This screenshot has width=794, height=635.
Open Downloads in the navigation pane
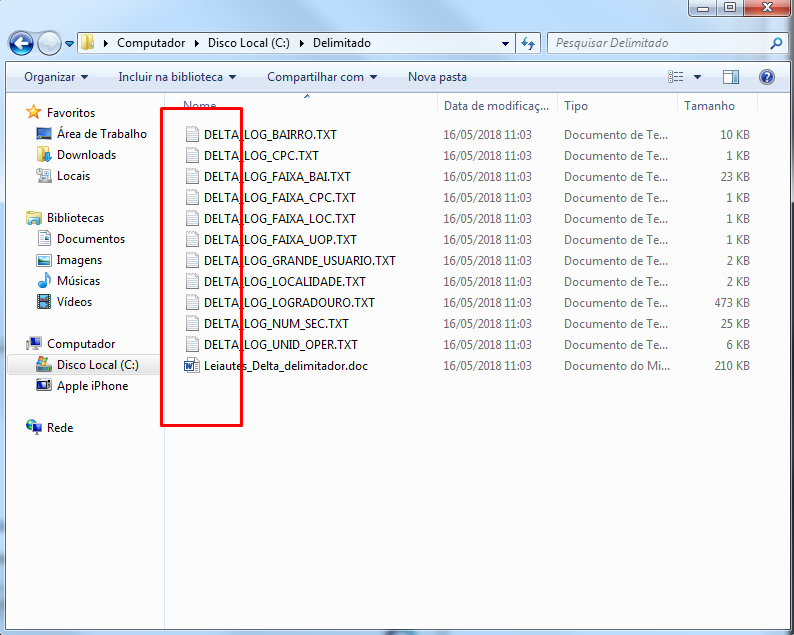tap(87, 155)
